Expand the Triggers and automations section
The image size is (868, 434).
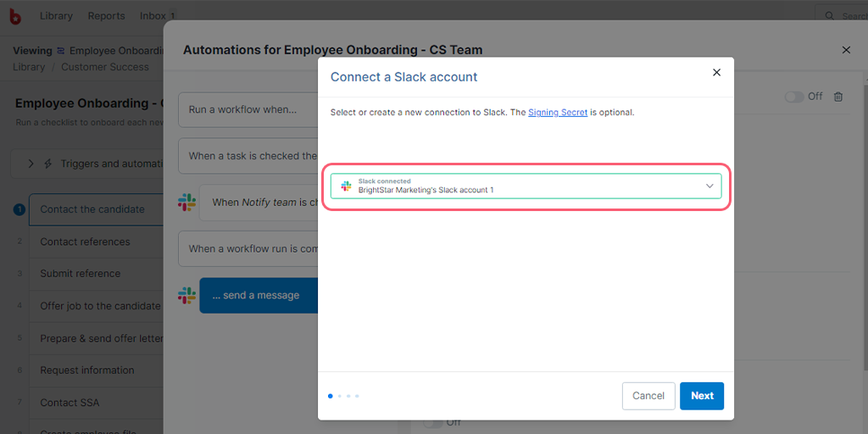point(31,164)
